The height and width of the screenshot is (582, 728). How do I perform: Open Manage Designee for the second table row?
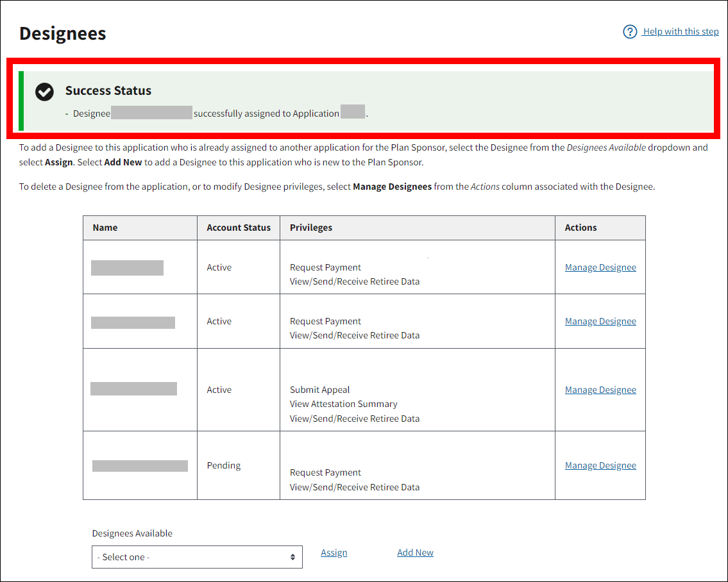tap(600, 321)
